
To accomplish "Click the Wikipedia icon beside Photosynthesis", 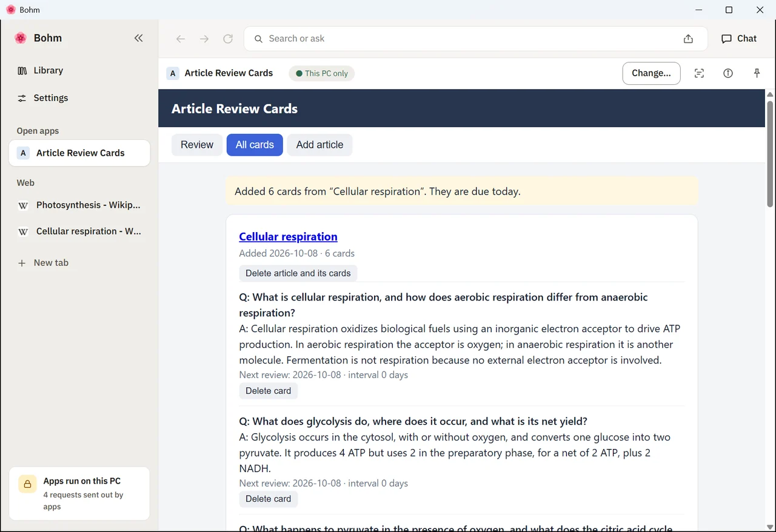I will (23, 205).
